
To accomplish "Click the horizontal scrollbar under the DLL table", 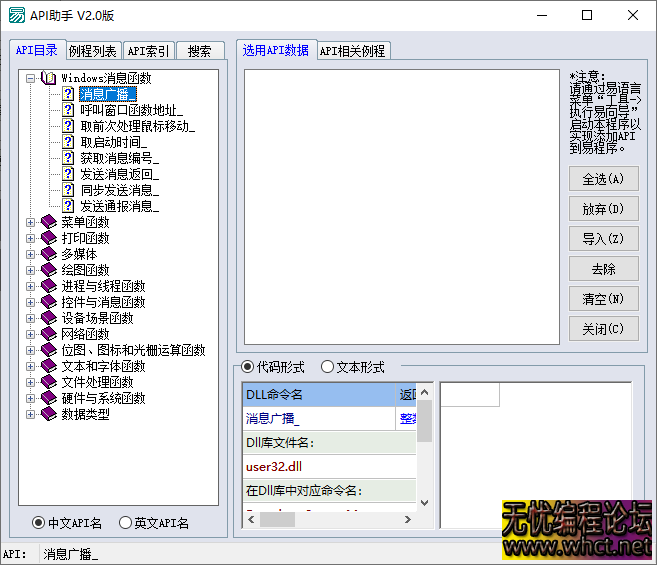I will [x=328, y=520].
